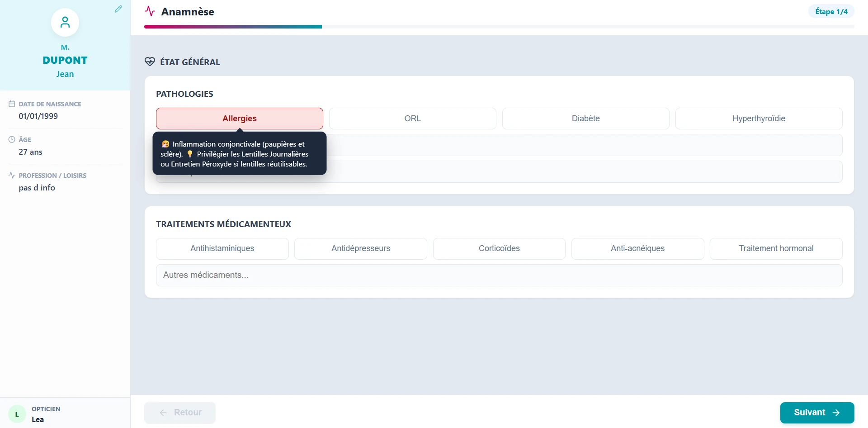This screenshot has height=428, width=868.
Task: Enable the Corticoïdes treatment
Action: [499, 248]
